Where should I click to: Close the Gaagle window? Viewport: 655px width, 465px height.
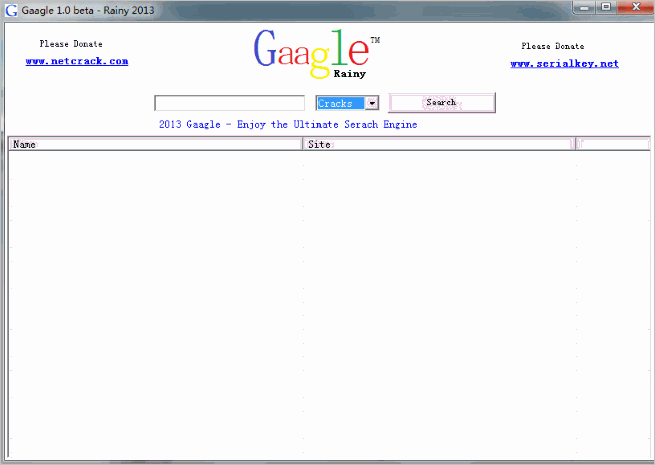click(x=635, y=7)
